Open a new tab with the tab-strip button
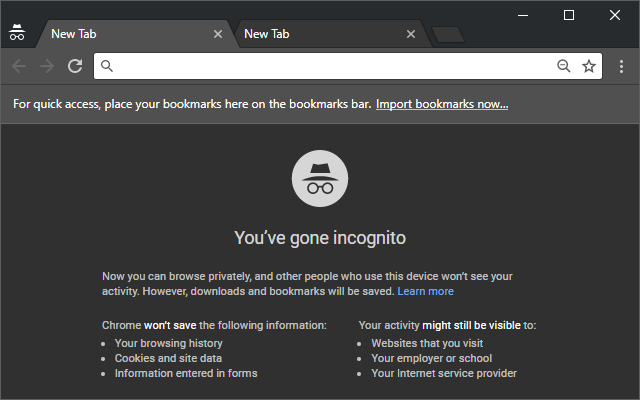The width and height of the screenshot is (640, 400). tap(448, 35)
